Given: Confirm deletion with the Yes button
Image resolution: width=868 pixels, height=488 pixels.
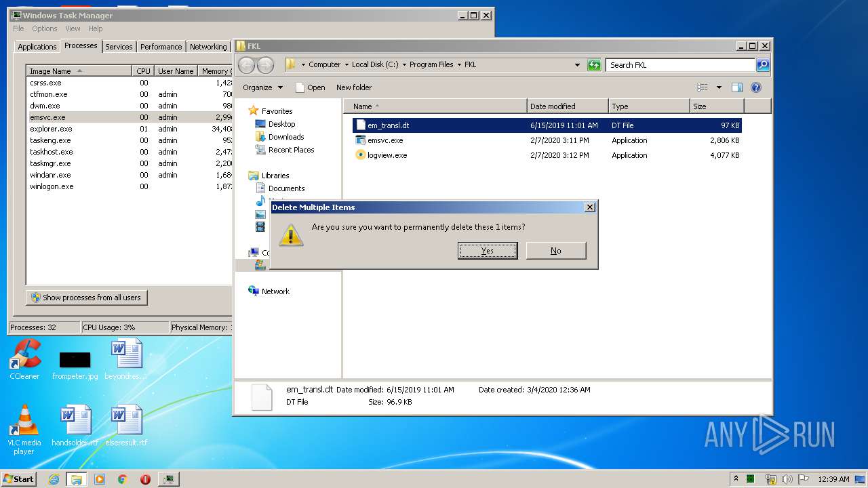Looking at the screenshot, I should [x=488, y=251].
